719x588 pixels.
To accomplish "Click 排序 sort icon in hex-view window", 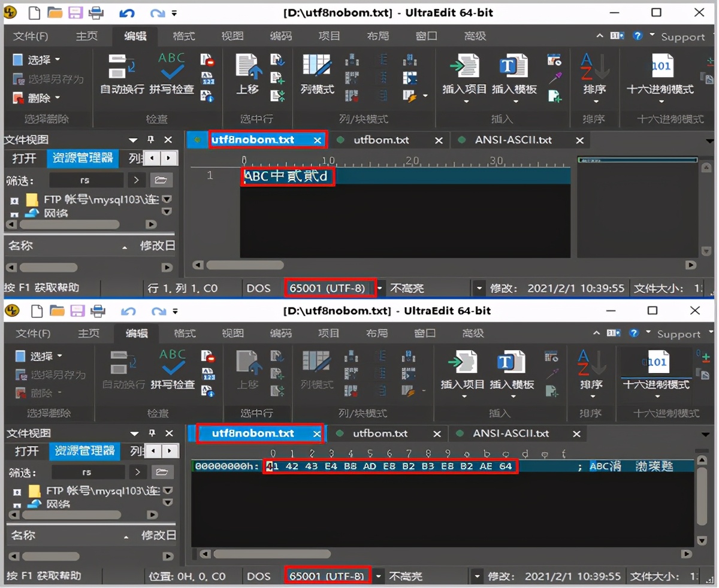I will (591, 362).
